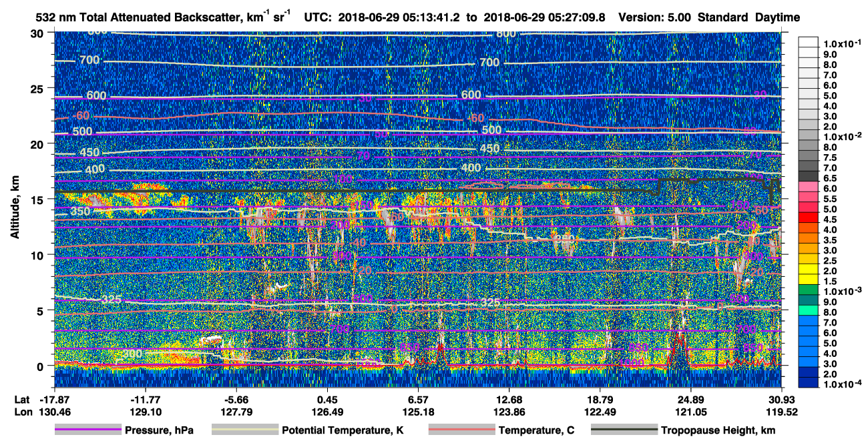Click the Lon row label
The height and width of the screenshot is (445, 868).
click(22, 411)
